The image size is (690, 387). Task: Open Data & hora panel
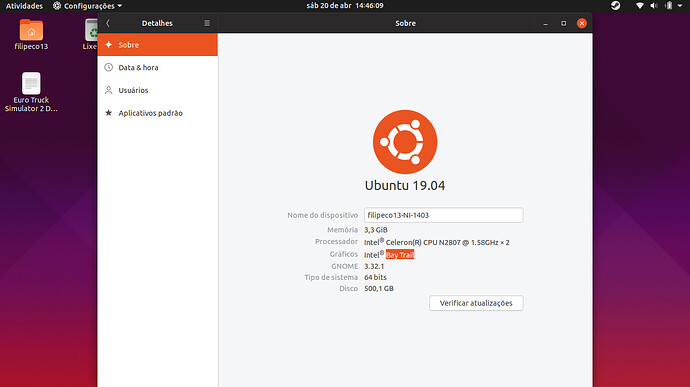pos(158,67)
